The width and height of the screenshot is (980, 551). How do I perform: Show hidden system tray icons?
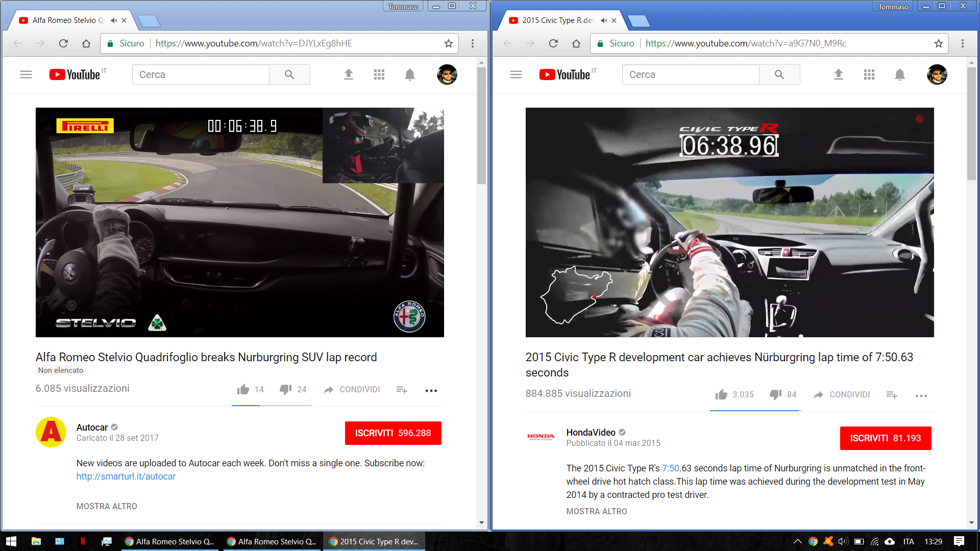click(797, 542)
